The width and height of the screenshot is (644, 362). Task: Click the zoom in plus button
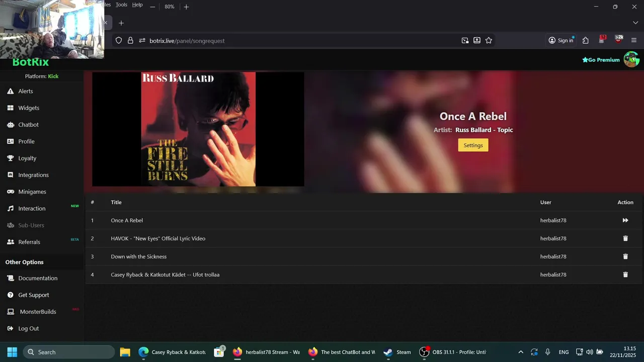pyautogui.click(x=186, y=7)
